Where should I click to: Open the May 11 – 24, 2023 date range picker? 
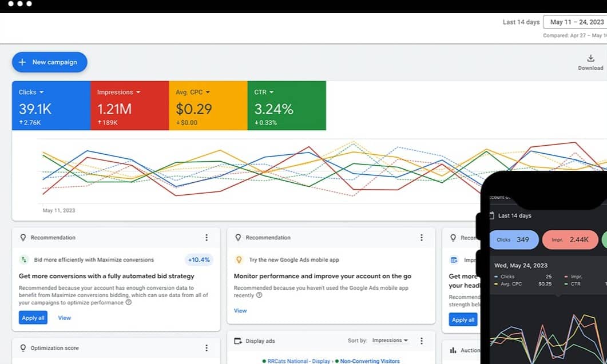(576, 22)
